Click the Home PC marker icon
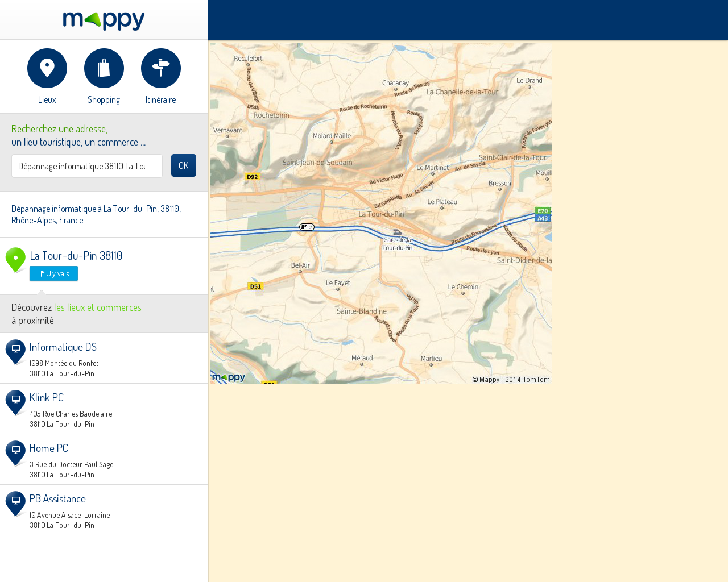The width and height of the screenshot is (728, 582). point(15,453)
